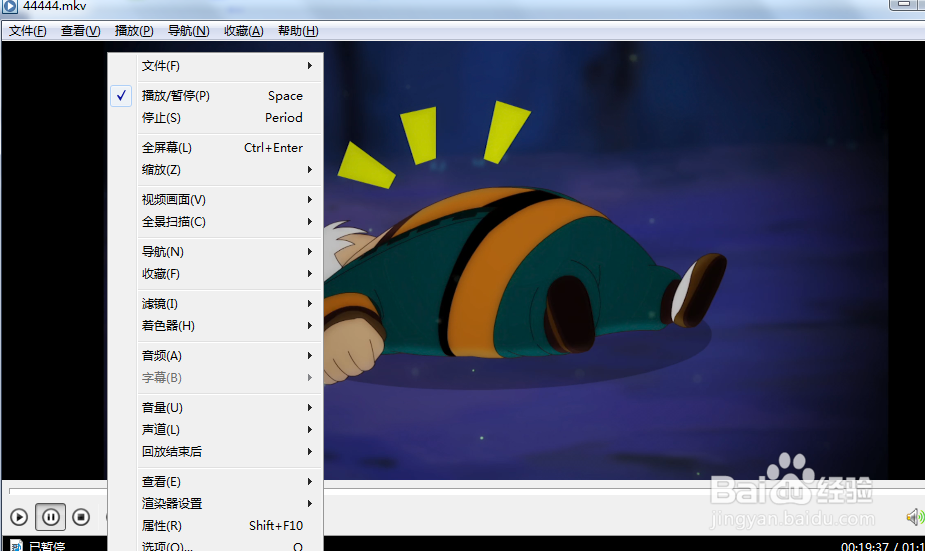Expand 导航(N) submenu in context menu

[x=216, y=252]
